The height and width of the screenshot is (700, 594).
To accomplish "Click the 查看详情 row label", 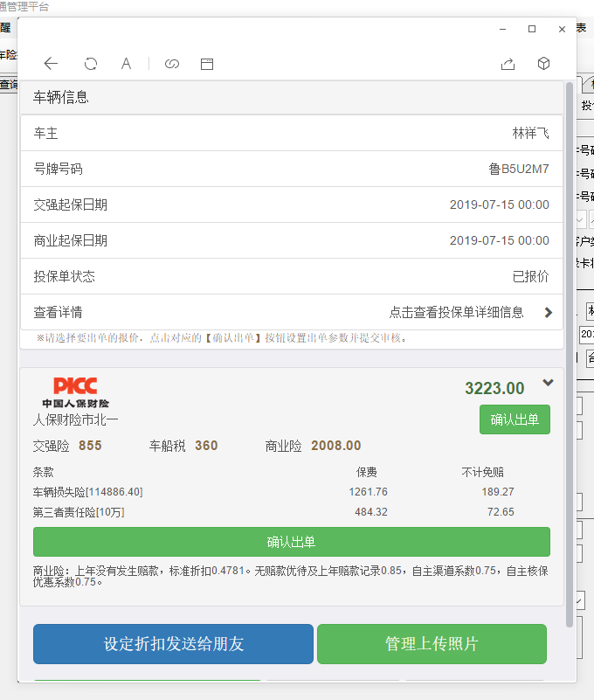I will 58,313.
